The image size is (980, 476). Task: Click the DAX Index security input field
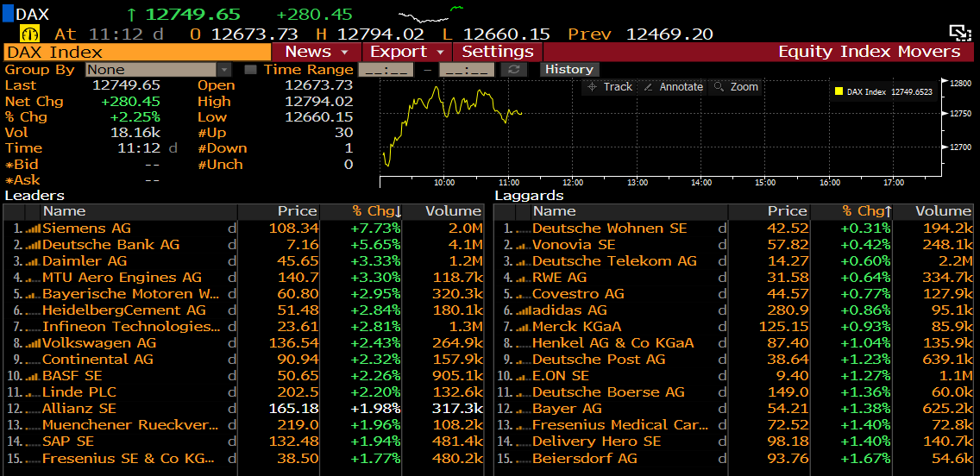(x=137, y=52)
